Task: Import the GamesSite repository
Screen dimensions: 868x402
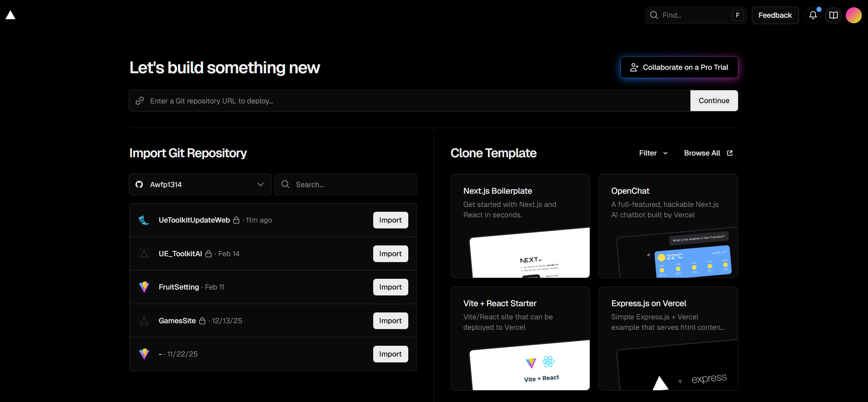Action: (x=391, y=321)
